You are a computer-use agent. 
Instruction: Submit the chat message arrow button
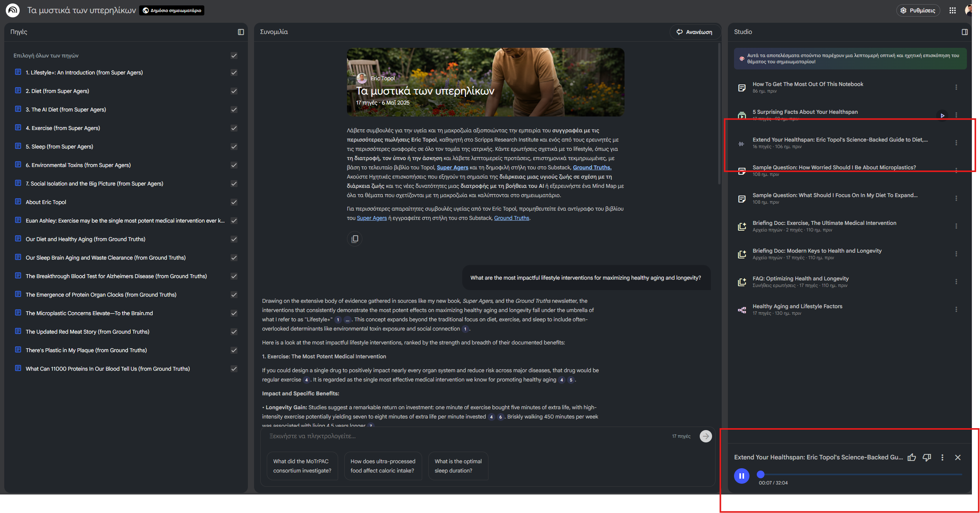click(706, 436)
